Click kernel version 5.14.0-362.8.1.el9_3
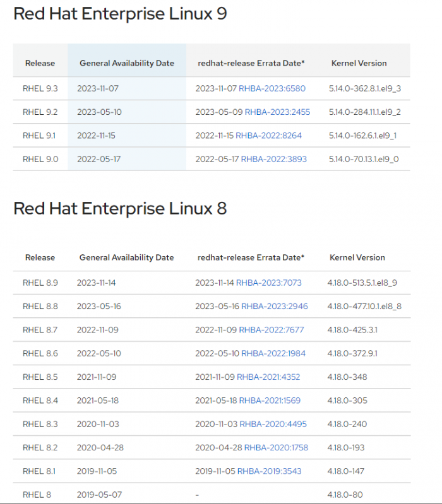This screenshot has width=442, height=504. pyautogui.click(x=365, y=88)
